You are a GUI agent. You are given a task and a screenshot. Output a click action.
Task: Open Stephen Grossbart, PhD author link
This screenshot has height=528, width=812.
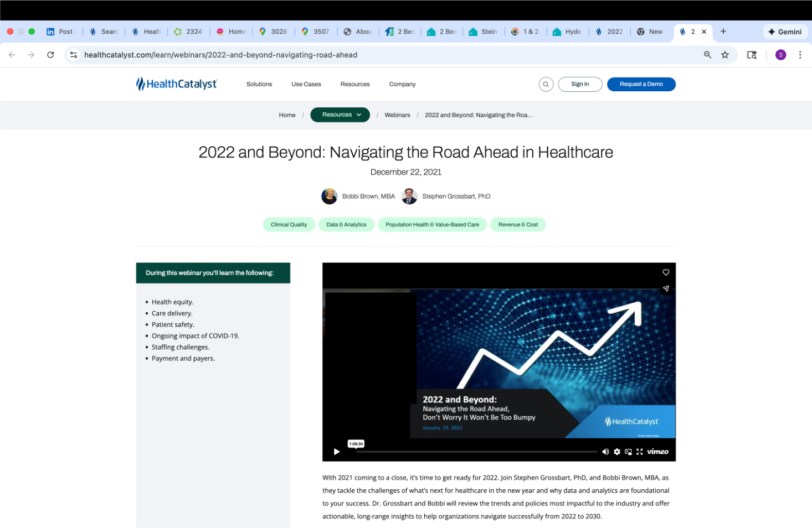click(x=456, y=196)
